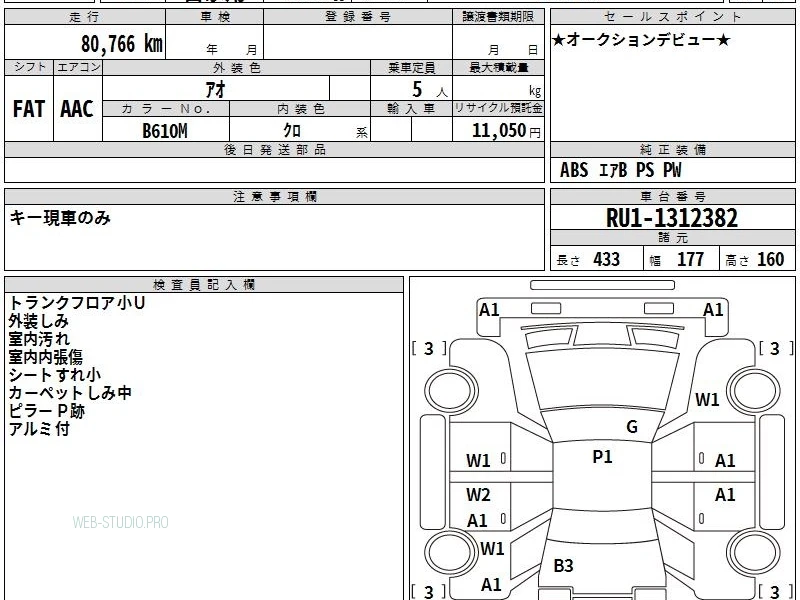The width and height of the screenshot is (800, 600).
Task: Select the height value 高さ 160
Action: tap(755, 260)
